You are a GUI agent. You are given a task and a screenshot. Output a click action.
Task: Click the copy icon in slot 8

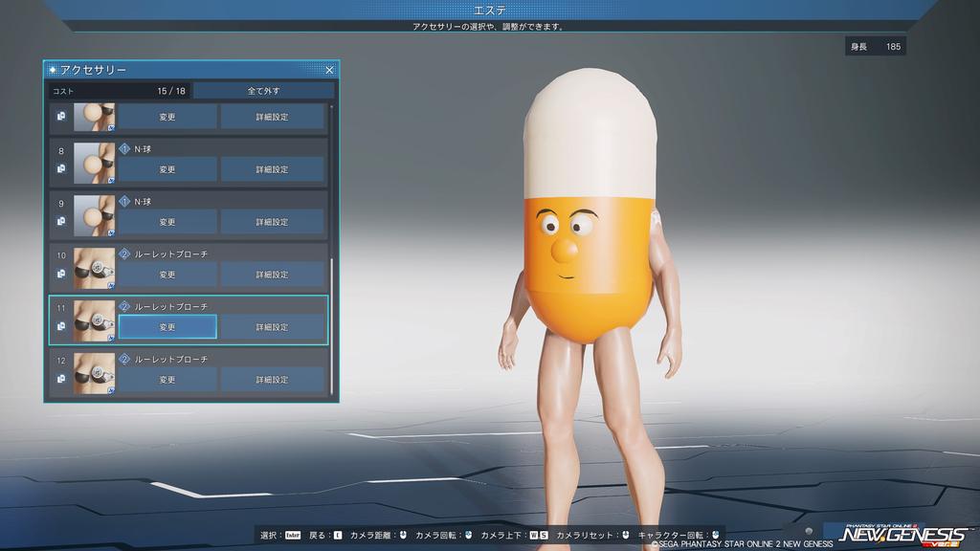(61, 168)
